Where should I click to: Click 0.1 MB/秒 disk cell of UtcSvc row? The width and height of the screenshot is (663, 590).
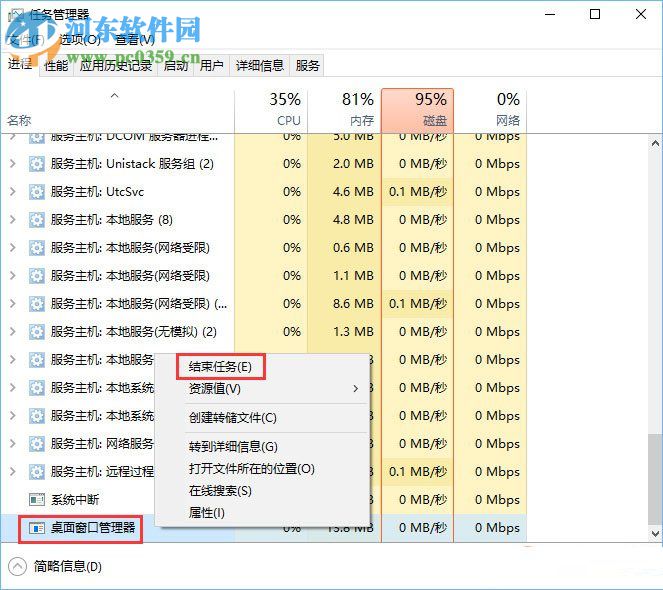(418, 192)
